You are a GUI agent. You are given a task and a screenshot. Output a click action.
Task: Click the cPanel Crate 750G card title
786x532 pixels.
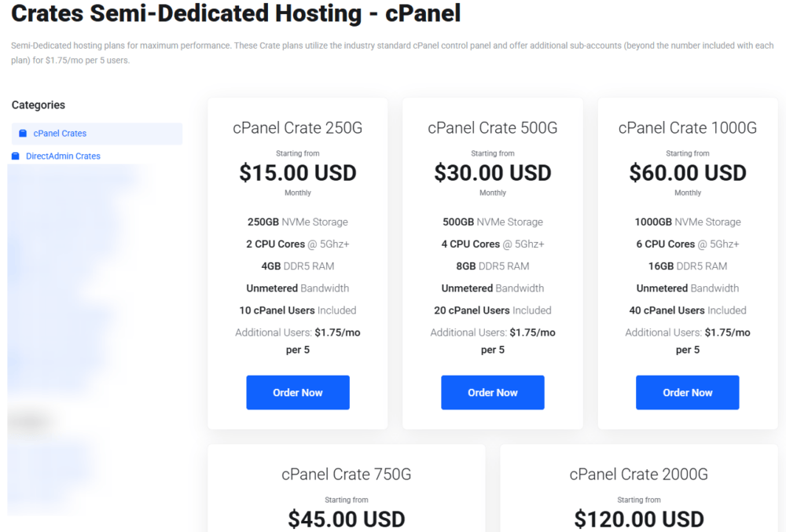coord(346,474)
